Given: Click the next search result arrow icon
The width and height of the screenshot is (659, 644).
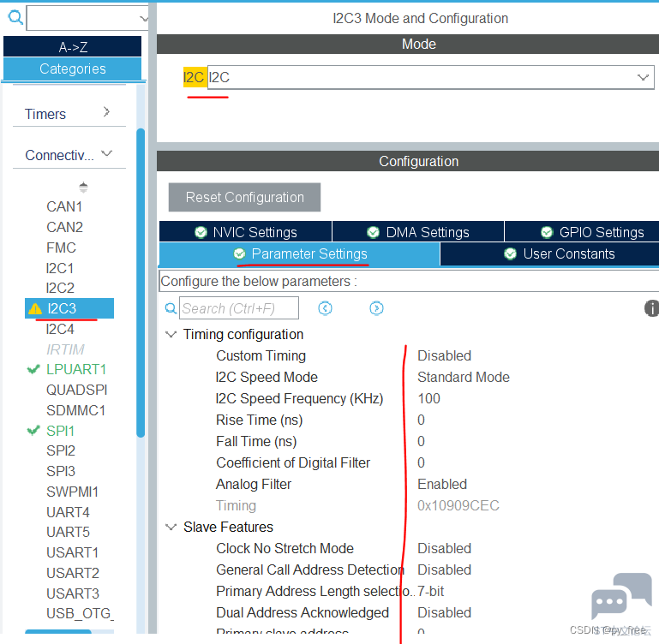Looking at the screenshot, I should pyautogui.click(x=376, y=308).
